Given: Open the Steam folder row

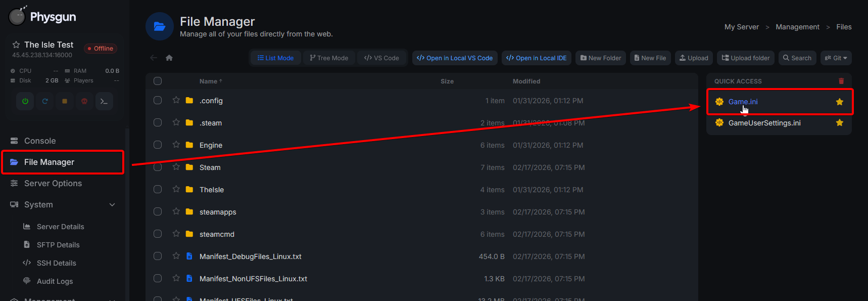Looking at the screenshot, I should (422, 167).
